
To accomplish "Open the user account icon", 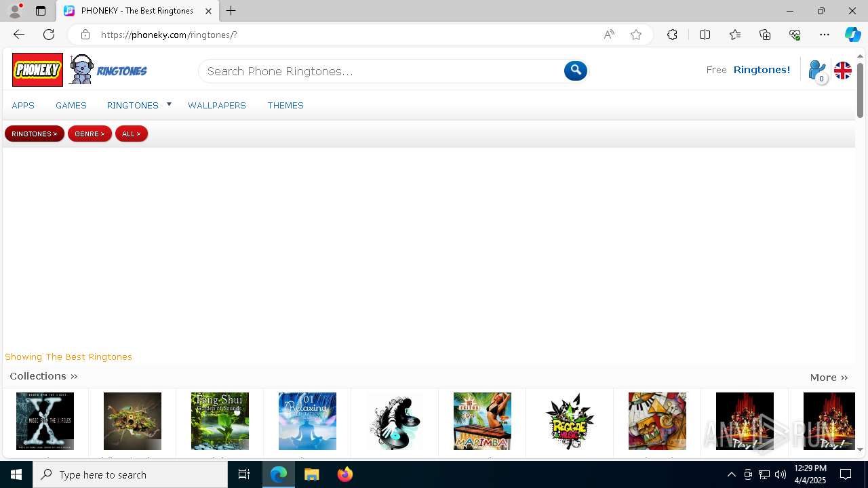I will [817, 70].
